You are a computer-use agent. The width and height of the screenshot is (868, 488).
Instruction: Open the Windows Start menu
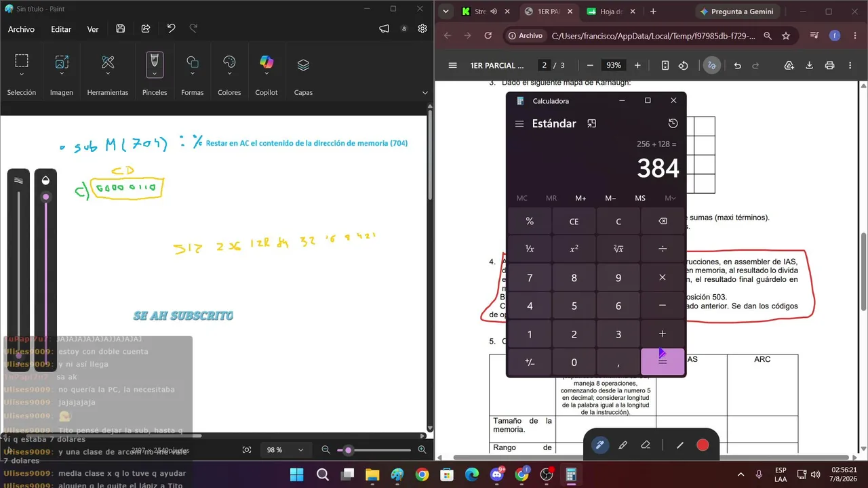click(297, 474)
